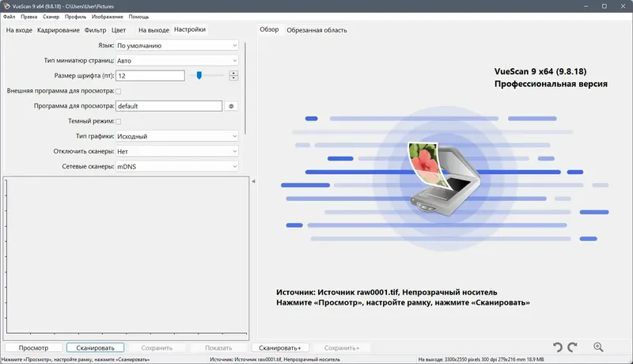633x364 pixels.
Task: Click the VueScan app icon in the title bar
Action: (6, 6)
